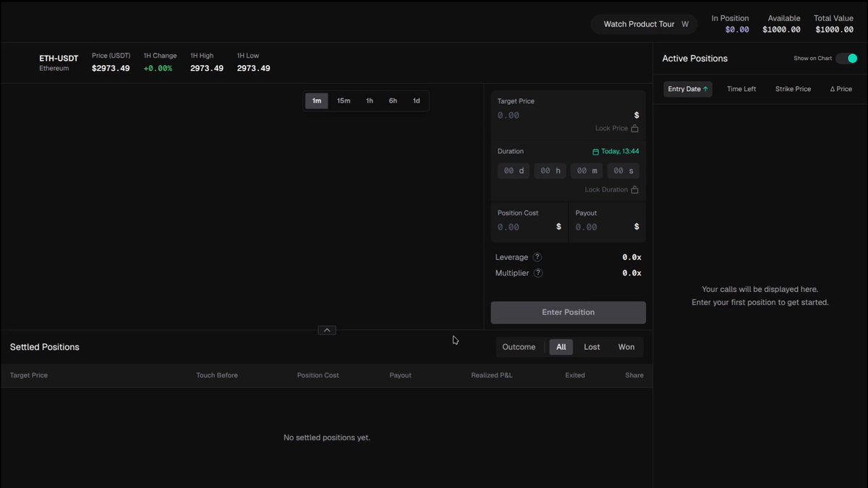868x488 pixels.
Task: Select the 15m chart interval
Action: [344, 101]
